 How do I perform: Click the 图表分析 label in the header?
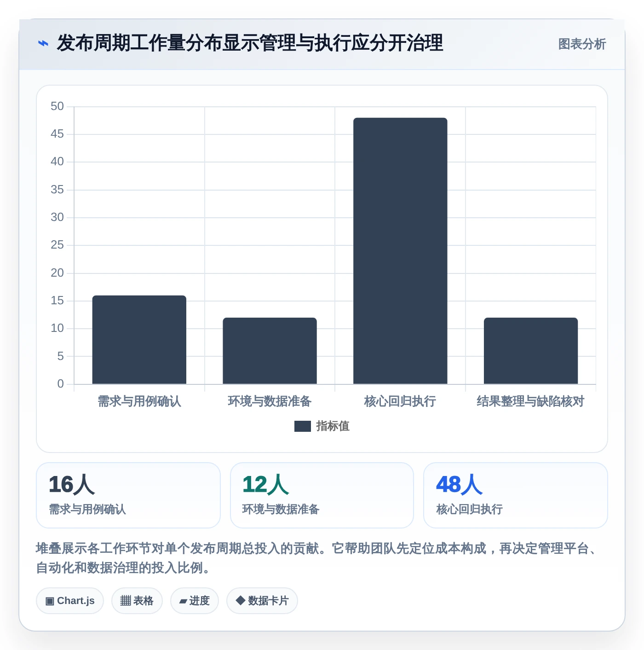coord(582,44)
